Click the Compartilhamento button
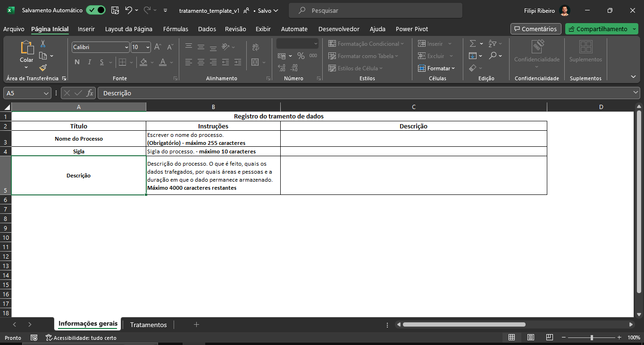 click(598, 29)
